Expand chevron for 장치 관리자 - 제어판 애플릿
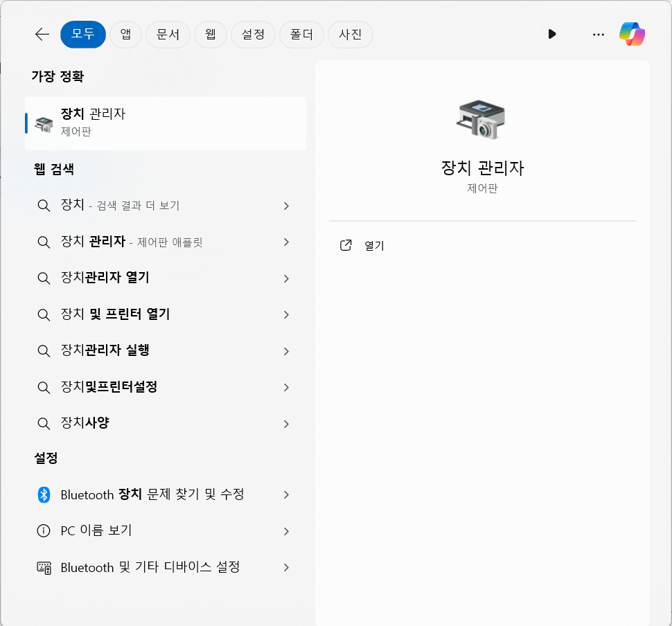Screen dimensions: 672x626 [x=286, y=242]
